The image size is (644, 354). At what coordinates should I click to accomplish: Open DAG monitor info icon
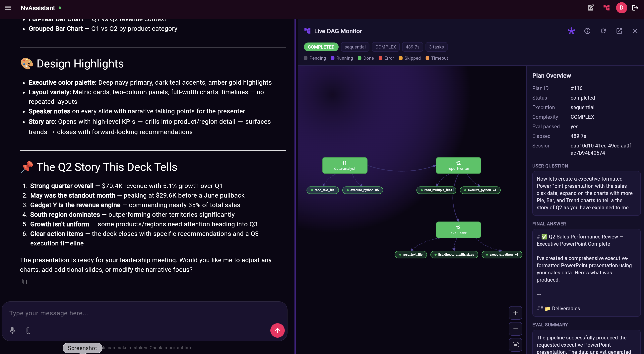[x=587, y=31]
